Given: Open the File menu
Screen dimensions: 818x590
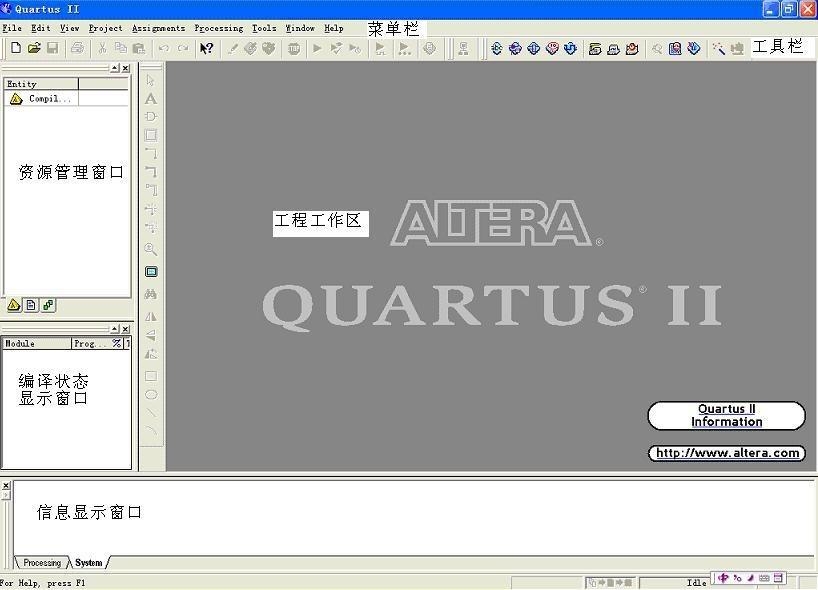Looking at the screenshot, I should coord(12,28).
